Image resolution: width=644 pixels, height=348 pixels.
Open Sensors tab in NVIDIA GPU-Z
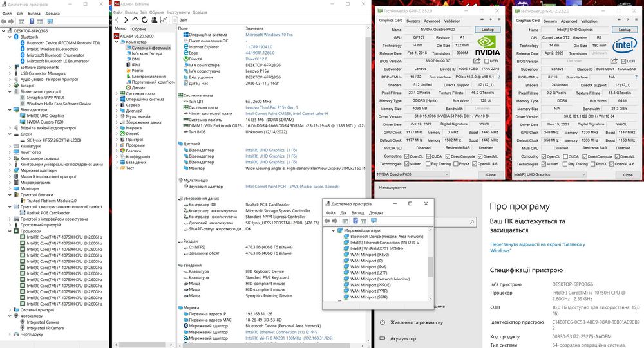pyautogui.click(x=413, y=21)
